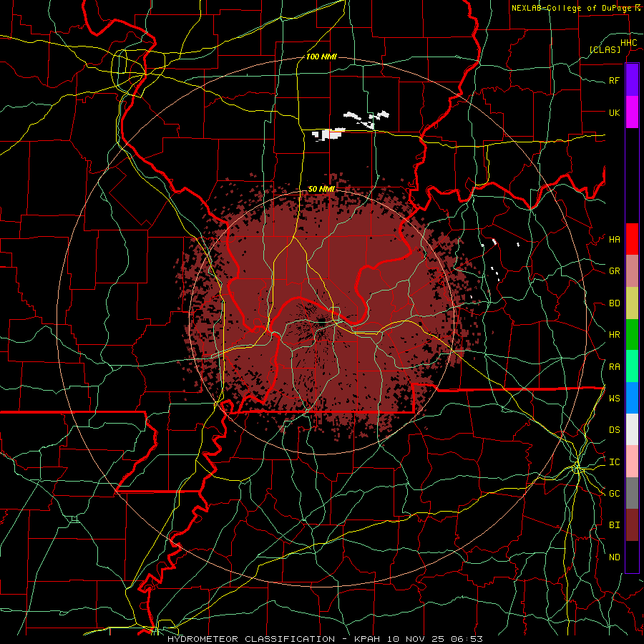Click the DS legend label
Image resolution: width=644 pixels, height=644 pixels.
click(x=615, y=430)
